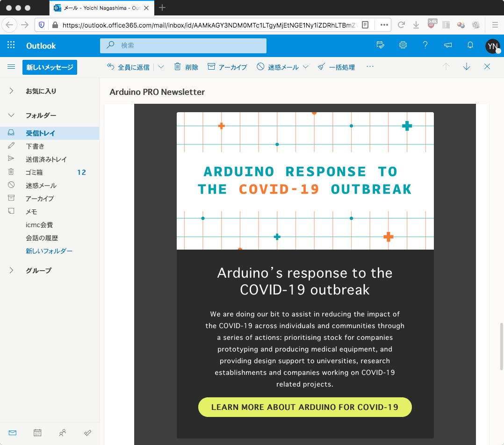Open the notifications bell
This screenshot has height=445, width=504.
(470, 45)
